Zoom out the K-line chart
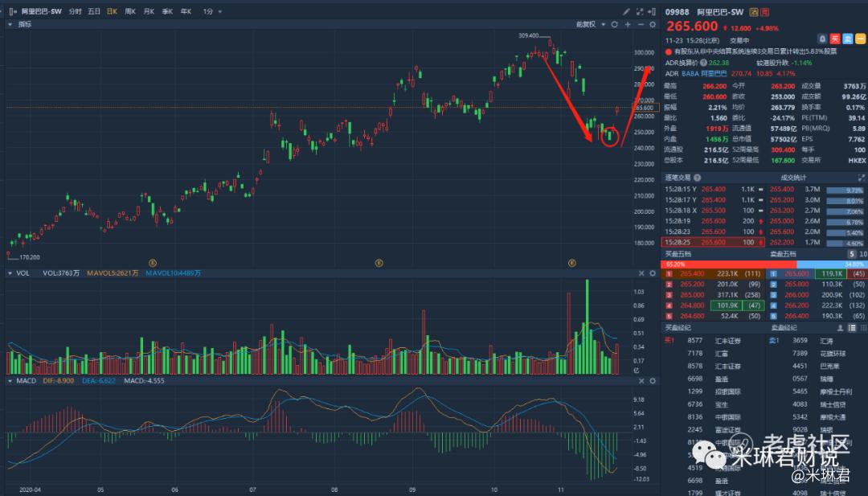The height and width of the screenshot is (496, 868). click(x=641, y=24)
